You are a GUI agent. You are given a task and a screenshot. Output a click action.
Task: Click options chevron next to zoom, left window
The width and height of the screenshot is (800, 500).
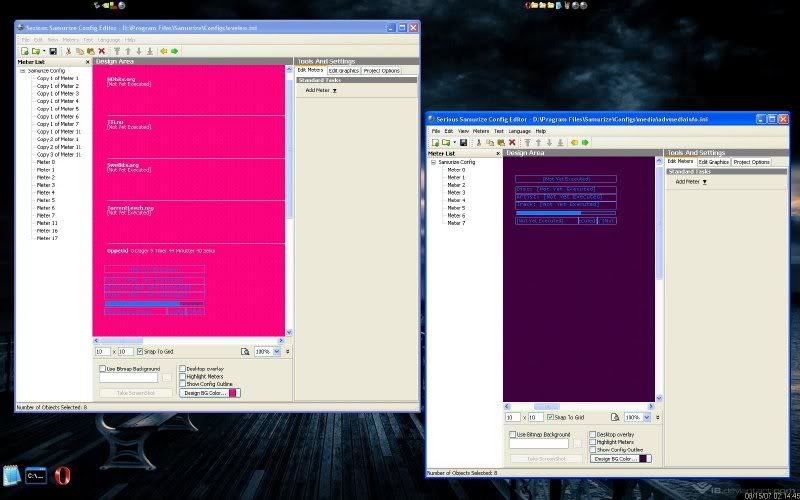[x=288, y=351]
